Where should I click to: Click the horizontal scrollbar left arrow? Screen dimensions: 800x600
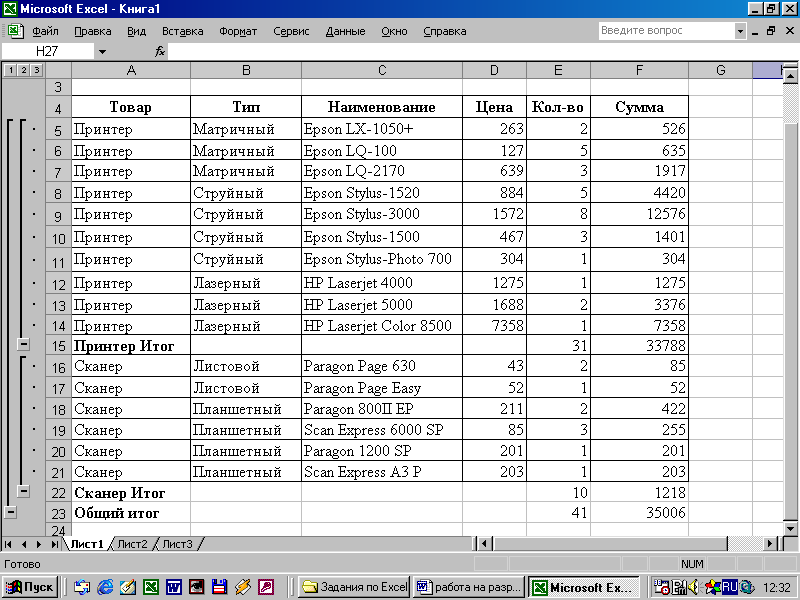(484, 544)
